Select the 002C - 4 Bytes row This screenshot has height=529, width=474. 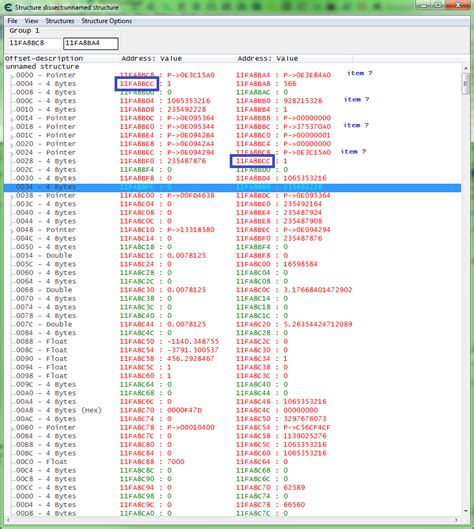coord(232,169)
